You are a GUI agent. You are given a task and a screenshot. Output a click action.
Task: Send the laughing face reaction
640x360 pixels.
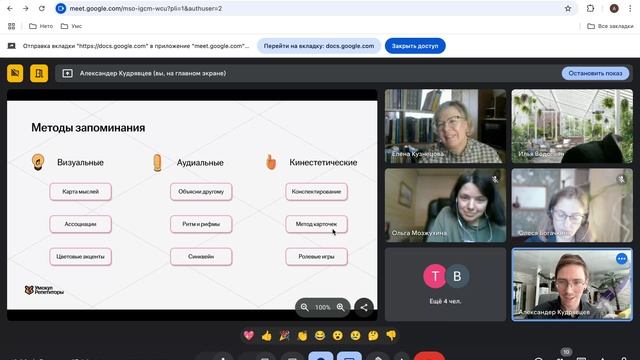pyautogui.click(x=320, y=336)
